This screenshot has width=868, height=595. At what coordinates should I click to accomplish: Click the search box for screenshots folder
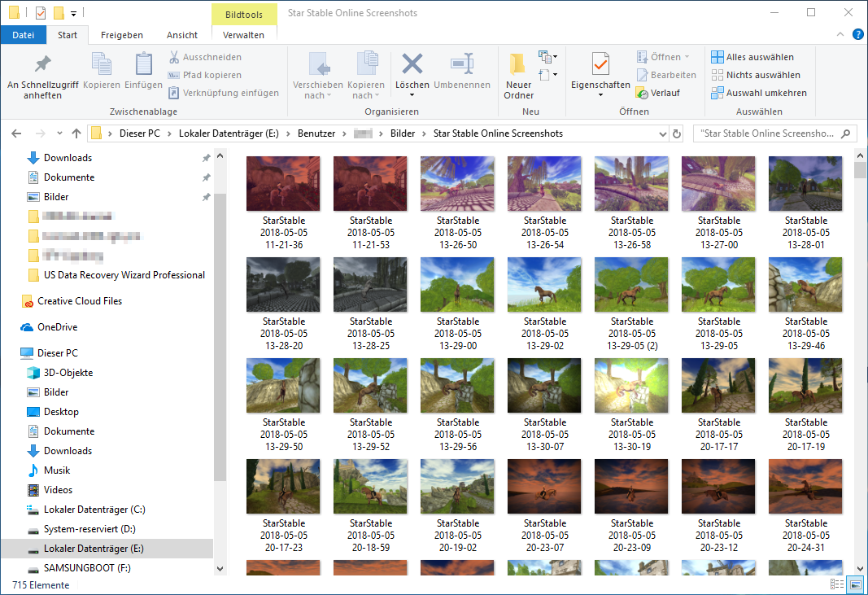click(x=775, y=133)
